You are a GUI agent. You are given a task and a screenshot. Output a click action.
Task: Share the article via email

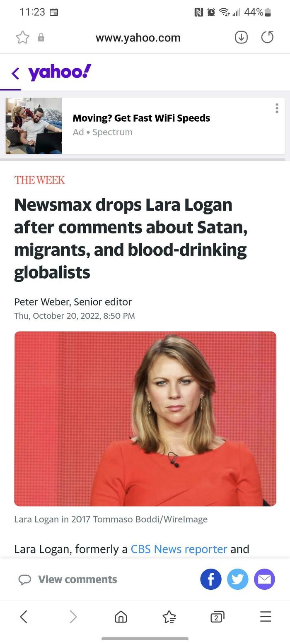tap(264, 579)
